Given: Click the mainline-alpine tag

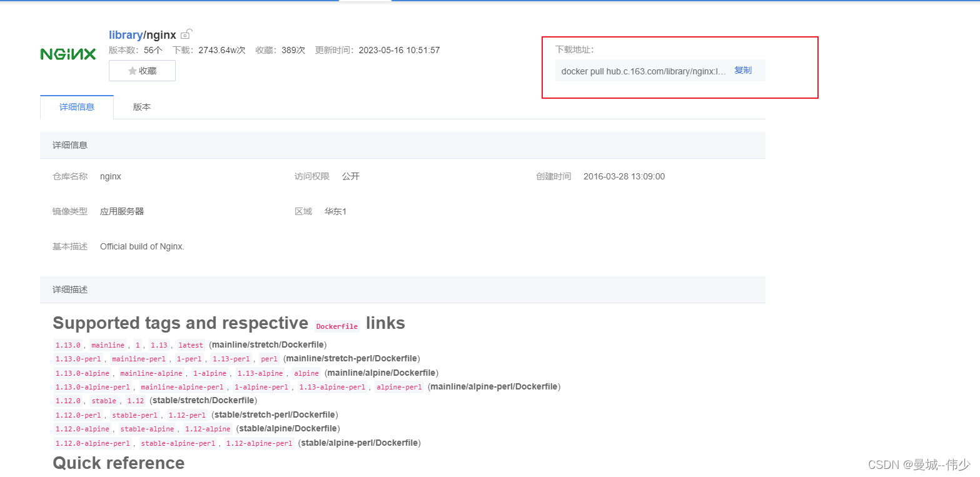Looking at the screenshot, I should [x=151, y=373].
